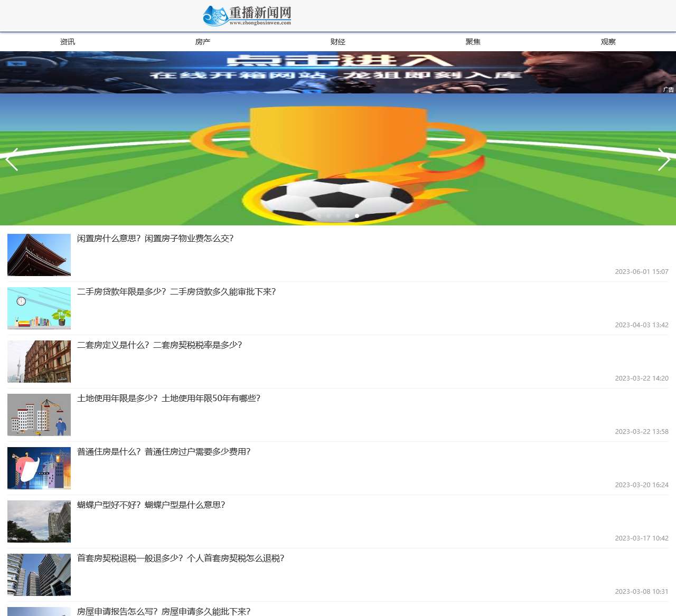Open the 房产 navigation tab
The image size is (676, 616).
203,42
